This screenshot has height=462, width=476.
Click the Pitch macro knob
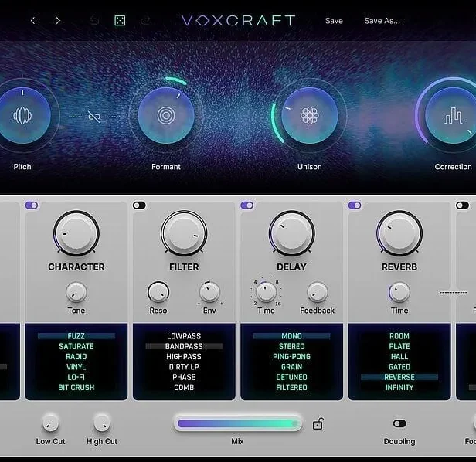point(22,116)
